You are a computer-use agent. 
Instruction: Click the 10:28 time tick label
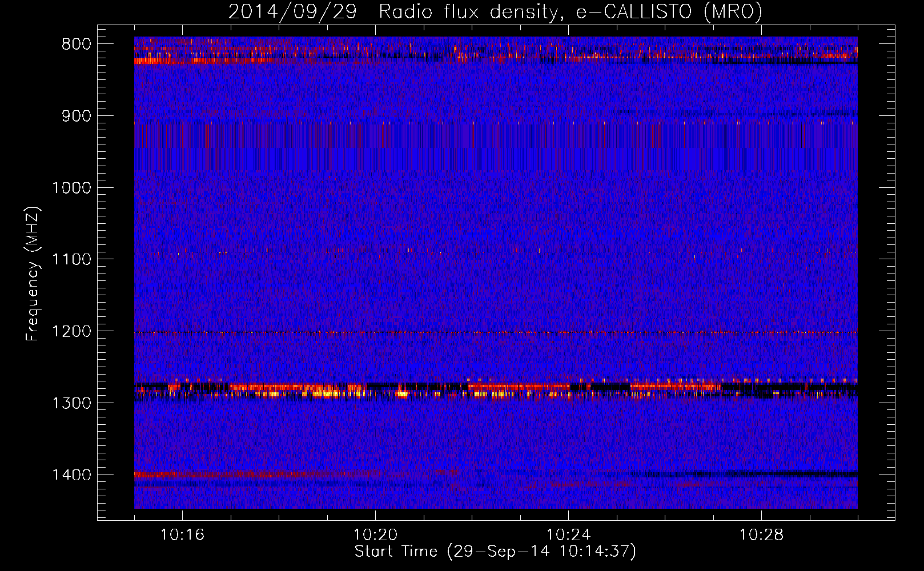(x=762, y=535)
